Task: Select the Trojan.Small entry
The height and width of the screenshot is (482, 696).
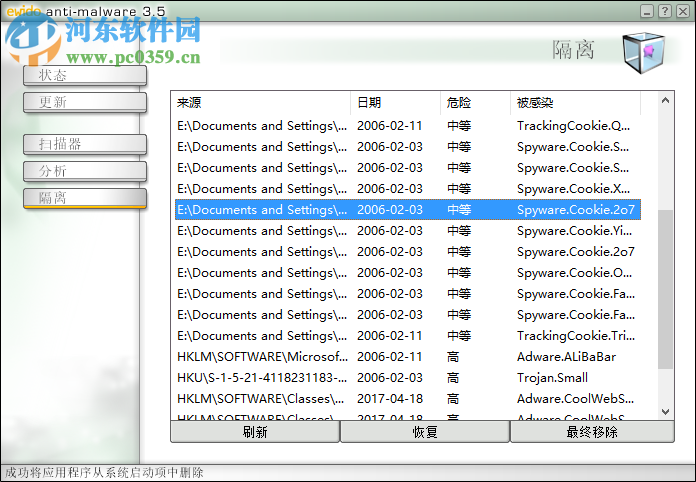Action: point(407,378)
